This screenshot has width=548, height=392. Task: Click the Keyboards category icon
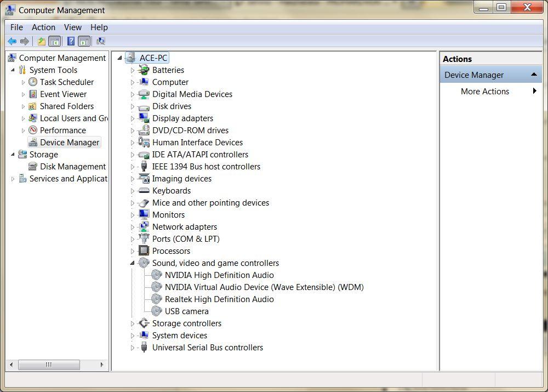click(x=144, y=191)
